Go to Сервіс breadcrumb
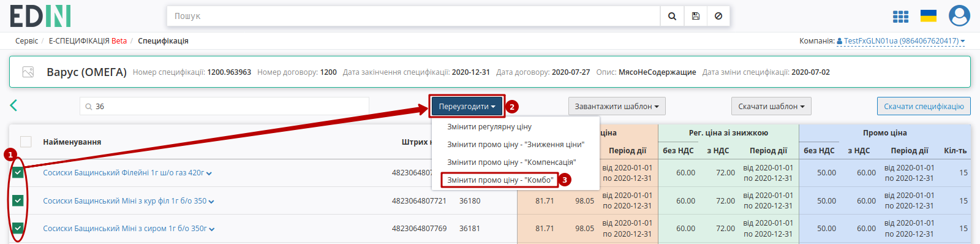 [x=26, y=41]
